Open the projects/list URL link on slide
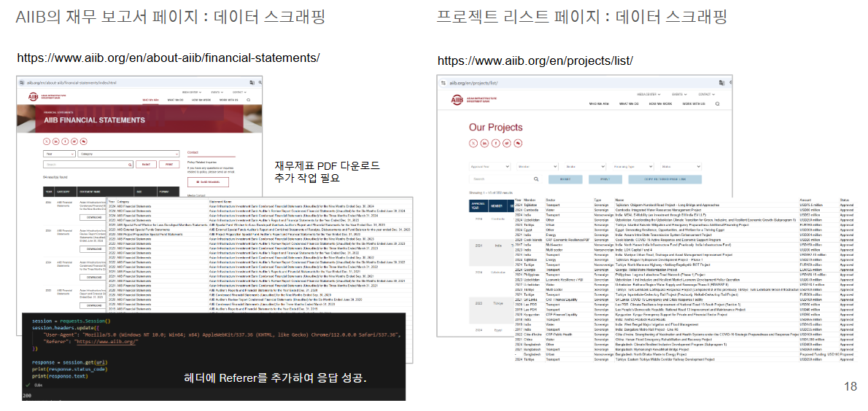The image size is (868, 411). (x=535, y=60)
